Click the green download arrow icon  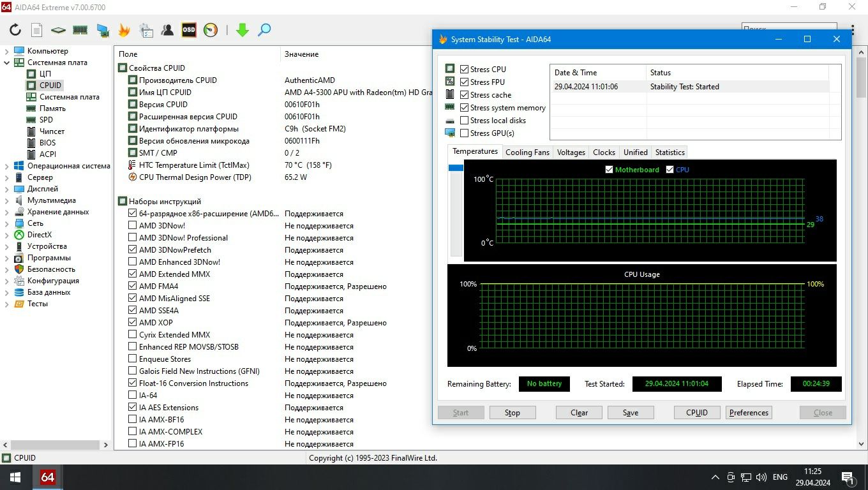click(x=242, y=30)
